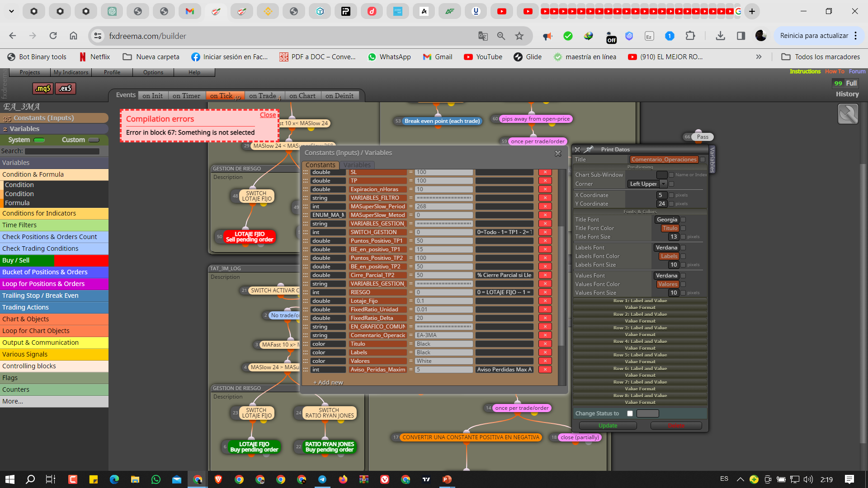Enable the Y Coordinate pixels checkbox
The image size is (868, 488).
click(x=671, y=204)
